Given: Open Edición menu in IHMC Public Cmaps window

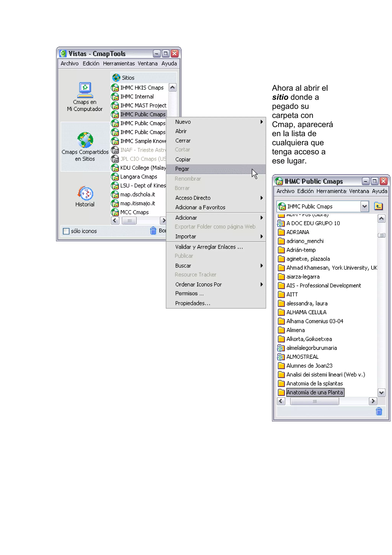Looking at the screenshot, I should 305,191.
